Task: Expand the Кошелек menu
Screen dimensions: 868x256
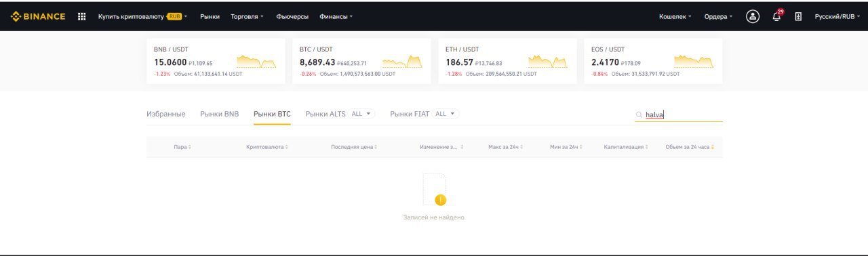Action: tap(675, 16)
